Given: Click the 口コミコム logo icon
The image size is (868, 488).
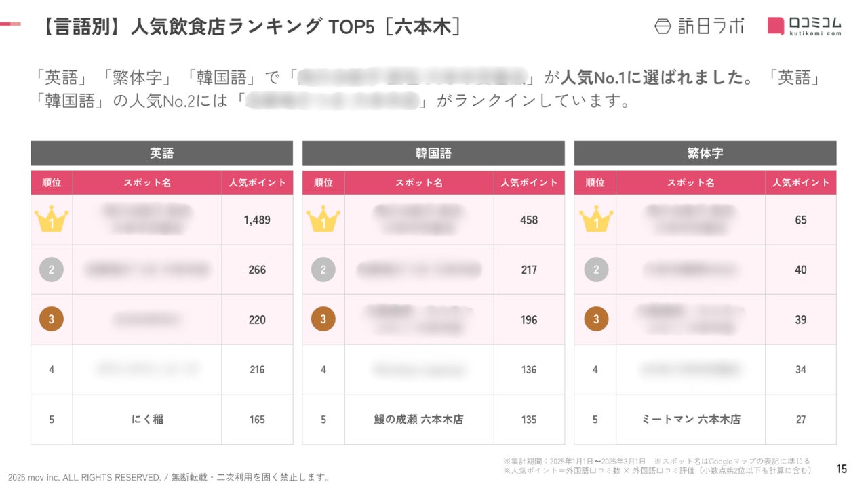Looking at the screenshot, I should point(776,25).
